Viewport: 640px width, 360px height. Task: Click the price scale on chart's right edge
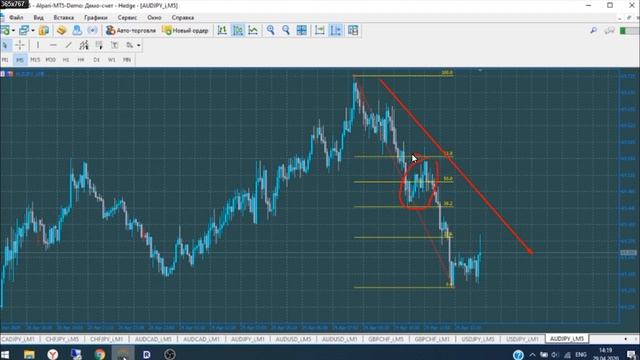click(x=629, y=196)
